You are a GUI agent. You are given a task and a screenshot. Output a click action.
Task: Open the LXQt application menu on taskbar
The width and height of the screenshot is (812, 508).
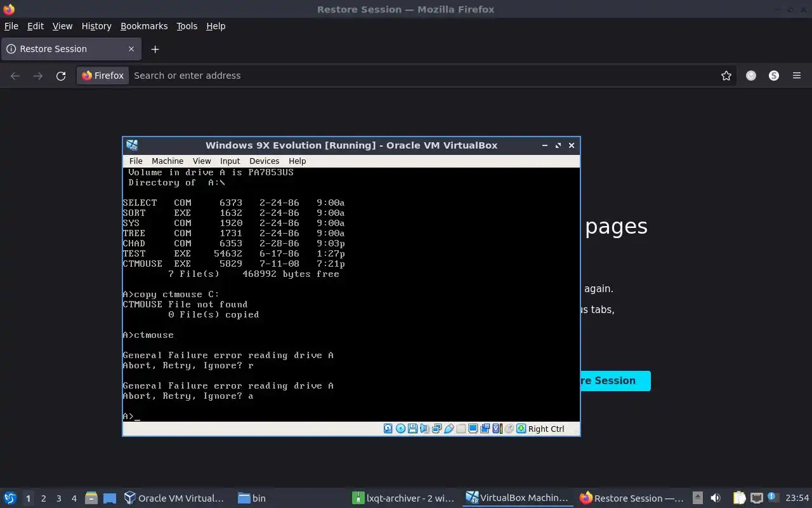pyautogui.click(x=10, y=498)
